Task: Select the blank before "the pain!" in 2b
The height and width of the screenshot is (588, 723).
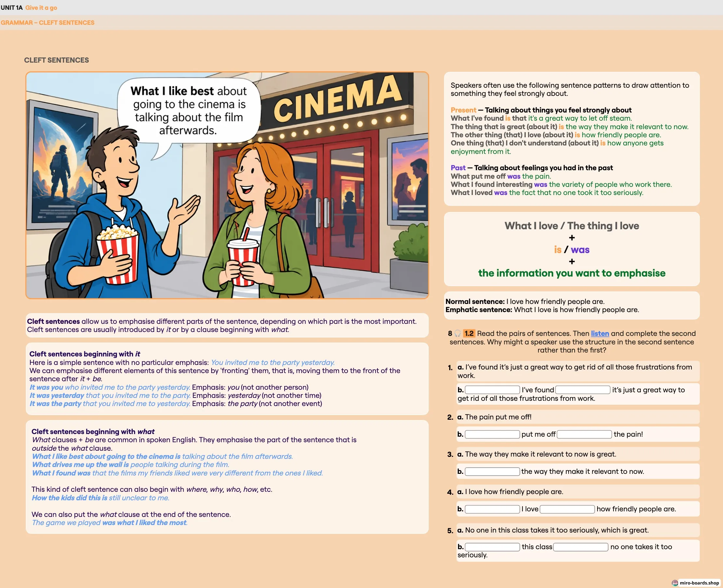Action: [584, 434]
